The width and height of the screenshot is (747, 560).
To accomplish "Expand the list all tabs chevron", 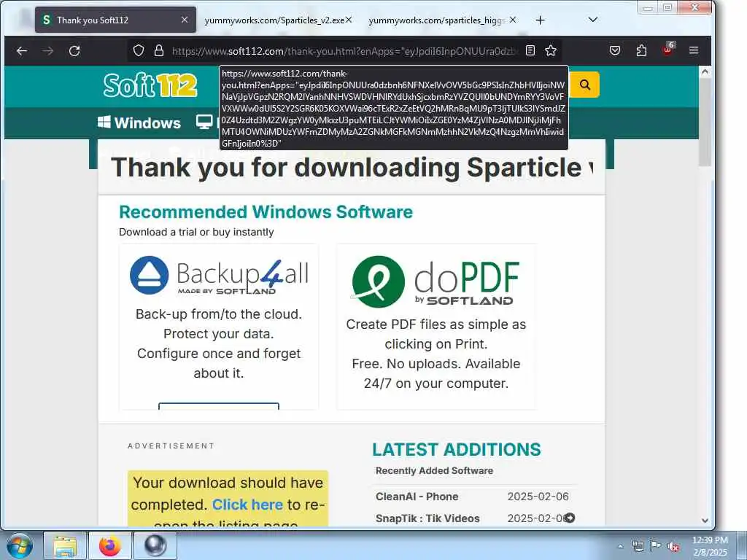I will pos(593,20).
